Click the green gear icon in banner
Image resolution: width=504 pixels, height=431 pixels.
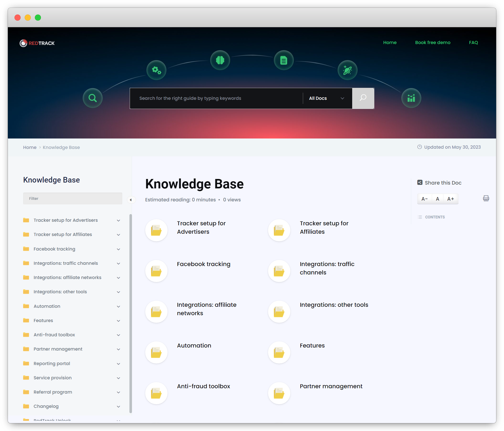point(156,70)
